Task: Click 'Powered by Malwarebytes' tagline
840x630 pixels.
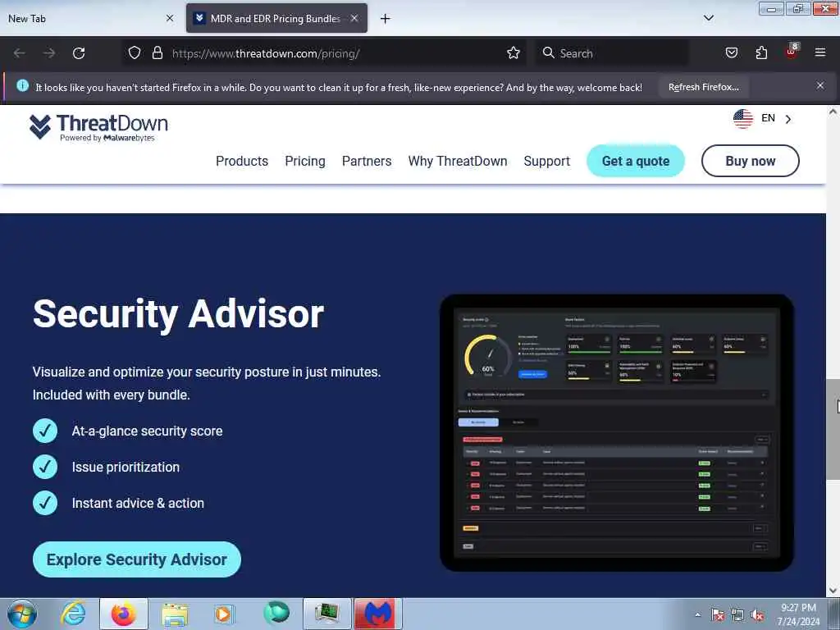Action: pos(107,138)
